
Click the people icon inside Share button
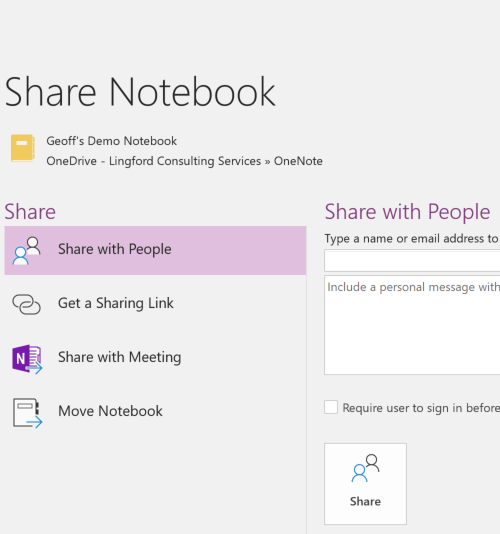tap(365, 468)
